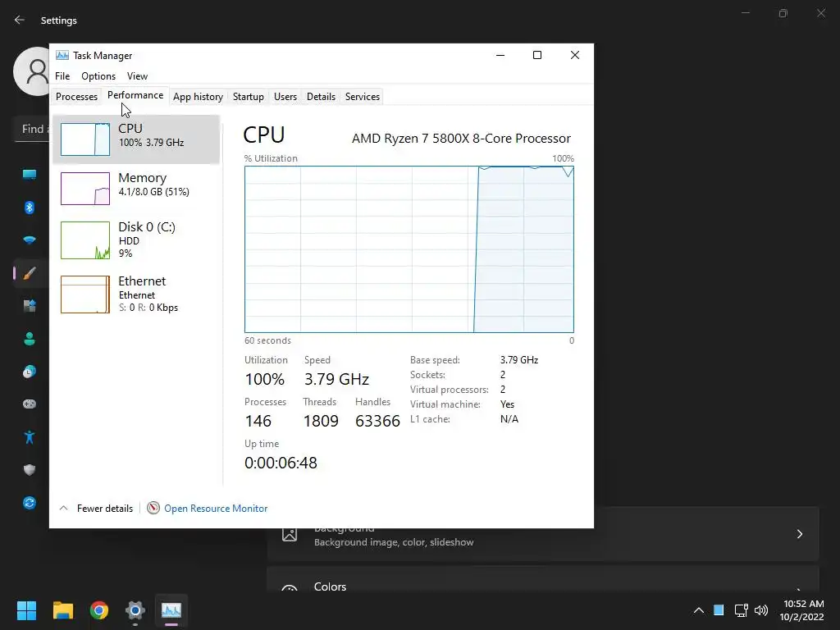
Task: Open Personalization paintbrush icon in Settings sidebar
Action: pos(30,273)
